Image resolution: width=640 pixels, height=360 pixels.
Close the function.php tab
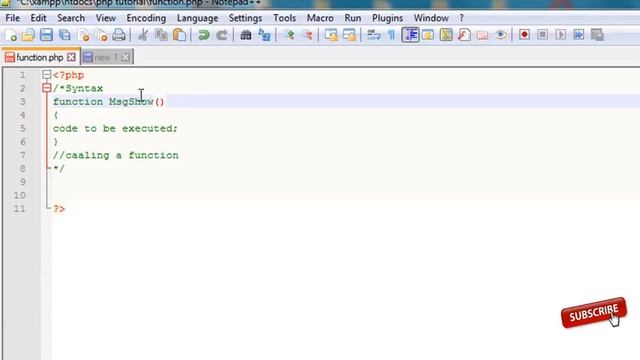coord(71,57)
